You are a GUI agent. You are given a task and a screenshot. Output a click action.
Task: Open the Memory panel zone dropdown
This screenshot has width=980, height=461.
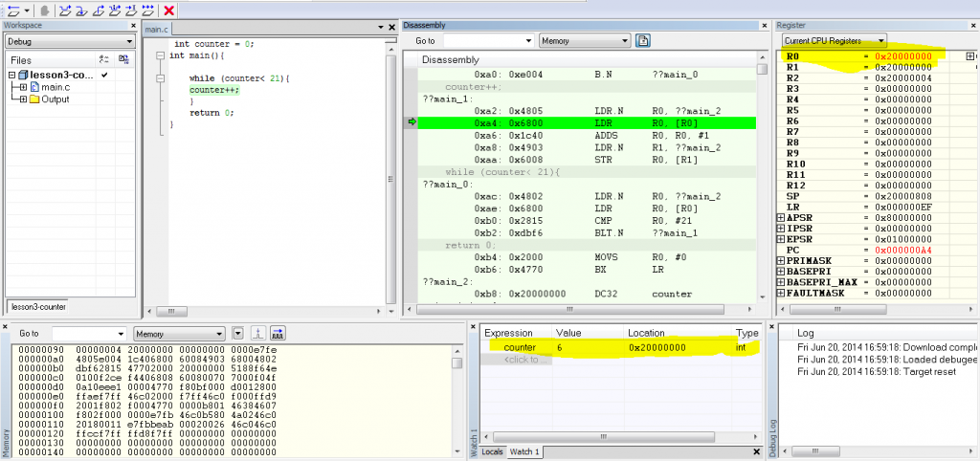pyautogui.click(x=180, y=334)
